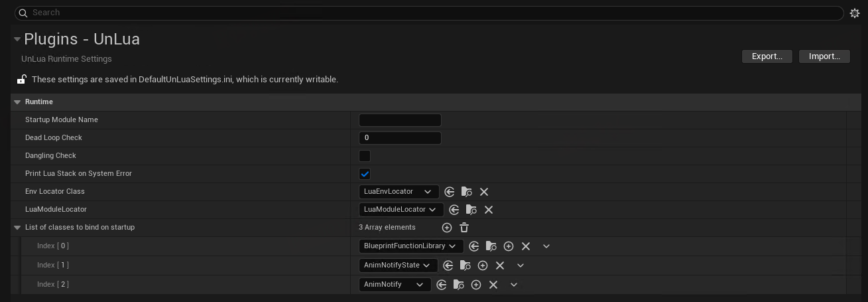Browse to Index 2 class in content browser

tap(459, 285)
